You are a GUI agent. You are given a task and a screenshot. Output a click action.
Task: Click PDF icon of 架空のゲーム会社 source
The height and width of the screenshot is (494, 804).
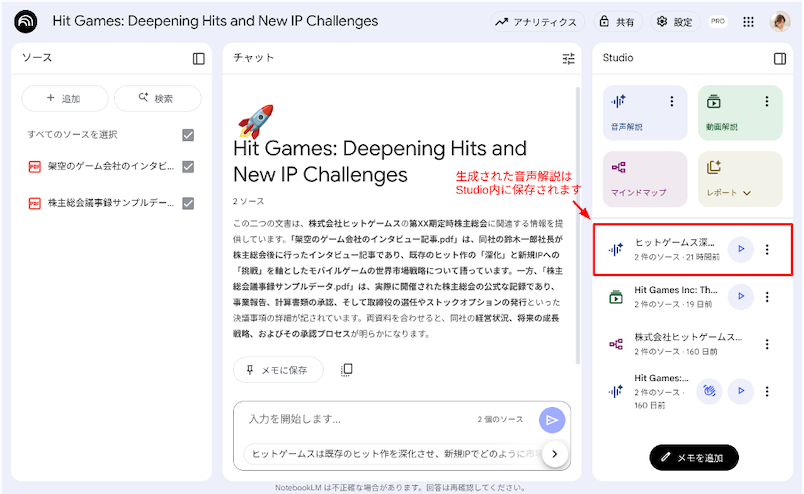point(34,167)
